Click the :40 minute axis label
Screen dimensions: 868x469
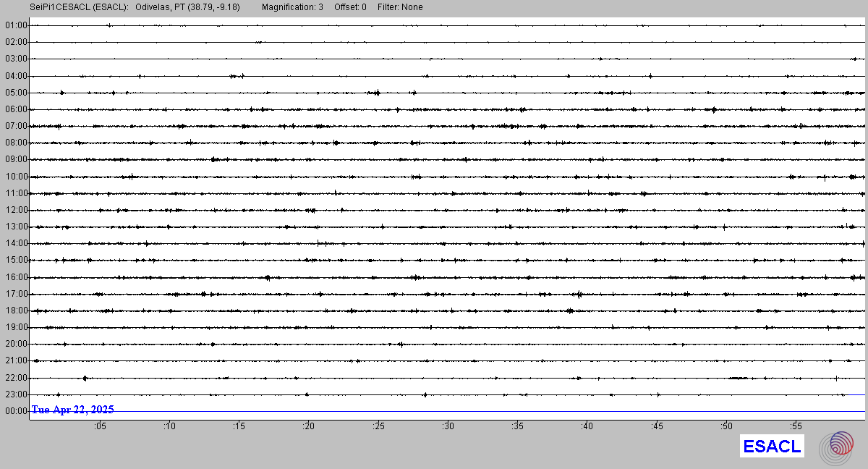pos(587,427)
